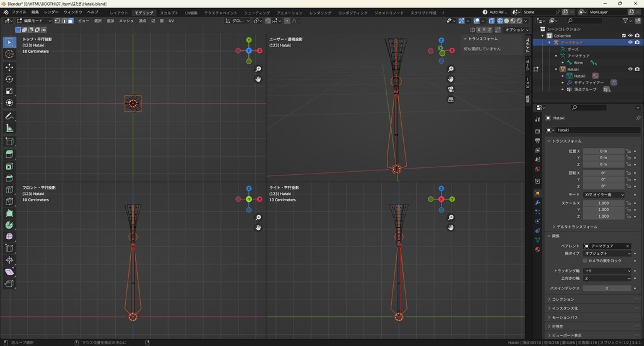This screenshot has width=644, height=346.
Task: Switch to the スカルプト workspace tab
Action: (x=169, y=13)
